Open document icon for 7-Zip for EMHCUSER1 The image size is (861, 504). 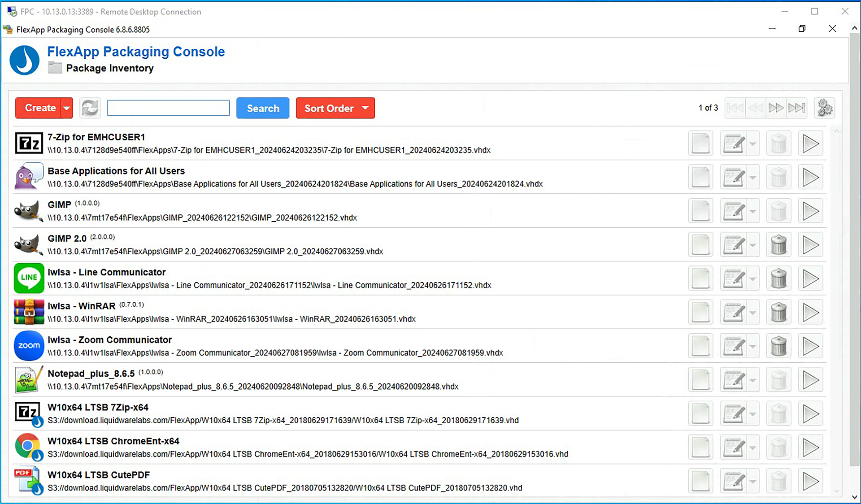(x=700, y=143)
